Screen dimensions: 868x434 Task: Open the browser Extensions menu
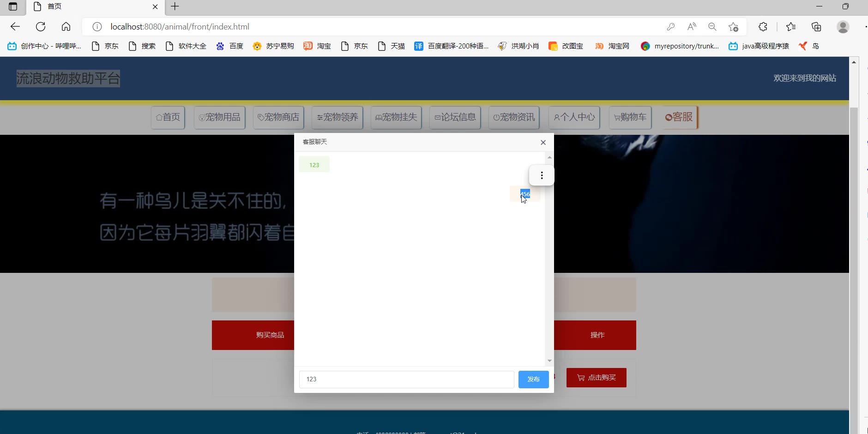pyautogui.click(x=763, y=27)
